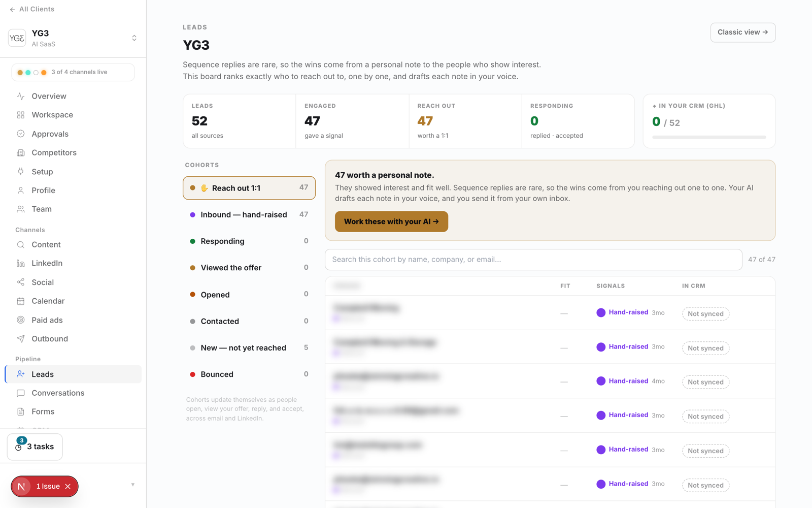Click the red N avatar icon
The height and width of the screenshot is (508, 812).
(x=21, y=486)
